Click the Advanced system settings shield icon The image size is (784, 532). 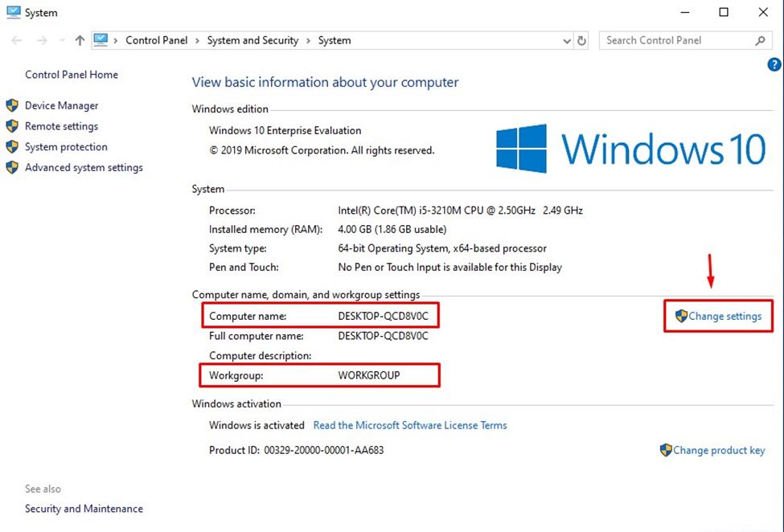pyautogui.click(x=11, y=168)
